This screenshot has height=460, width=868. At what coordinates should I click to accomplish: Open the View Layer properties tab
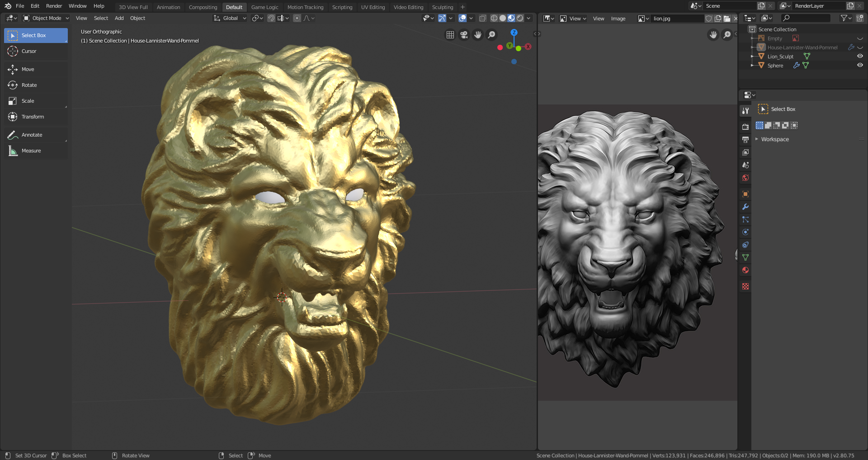(745, 152)
